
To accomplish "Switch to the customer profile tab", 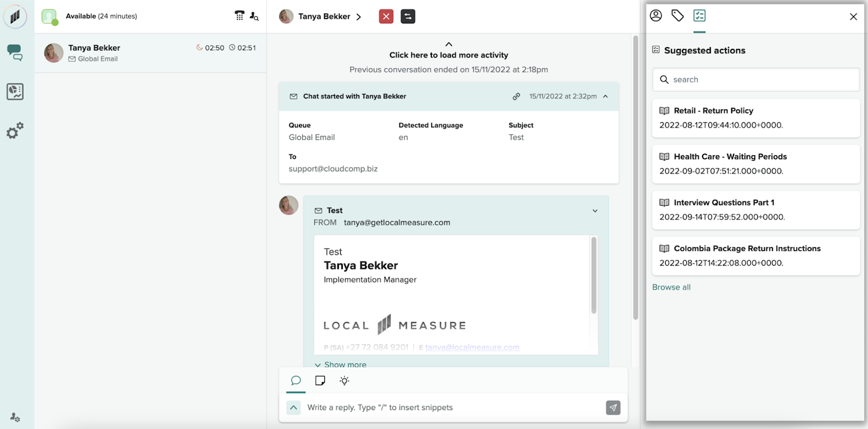I will pos(656,16).
